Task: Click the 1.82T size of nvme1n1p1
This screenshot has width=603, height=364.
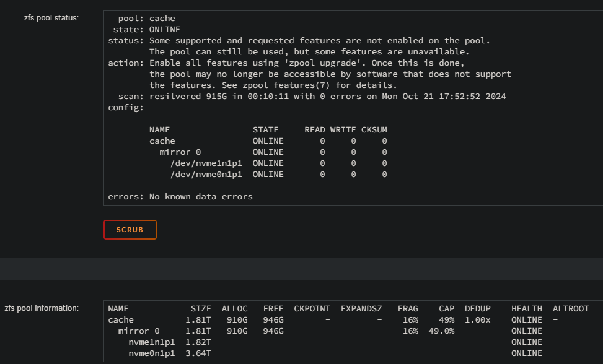Action: coord(198,342)
